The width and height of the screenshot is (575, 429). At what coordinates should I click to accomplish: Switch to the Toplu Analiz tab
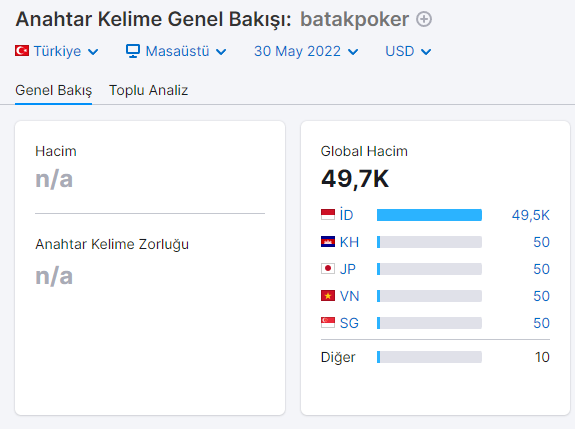tap(149, 90)
